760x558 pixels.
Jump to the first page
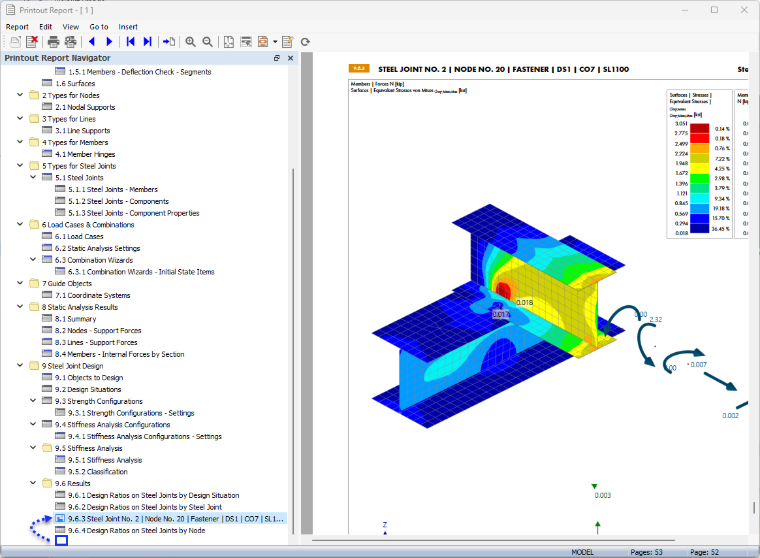tap(130, 42)
